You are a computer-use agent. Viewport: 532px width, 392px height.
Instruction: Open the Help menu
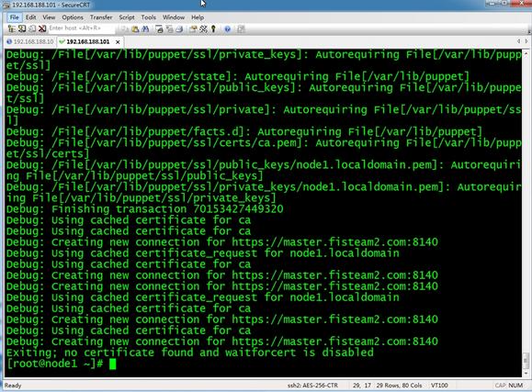pyautogui.click(x=198, y=17)
